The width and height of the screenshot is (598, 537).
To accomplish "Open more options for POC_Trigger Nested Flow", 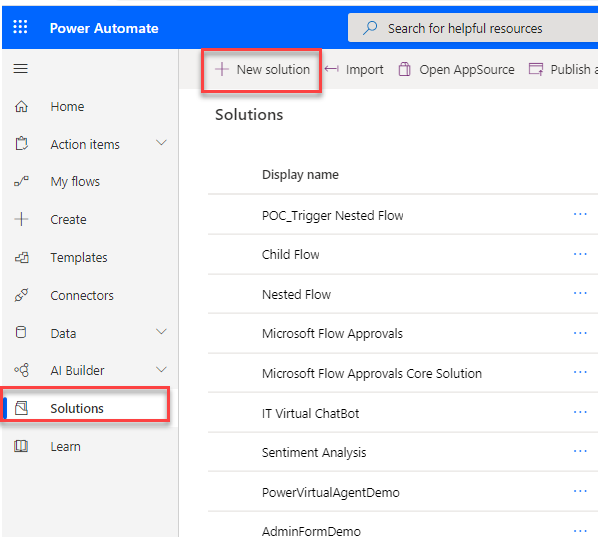I will (x=580, y=214).
